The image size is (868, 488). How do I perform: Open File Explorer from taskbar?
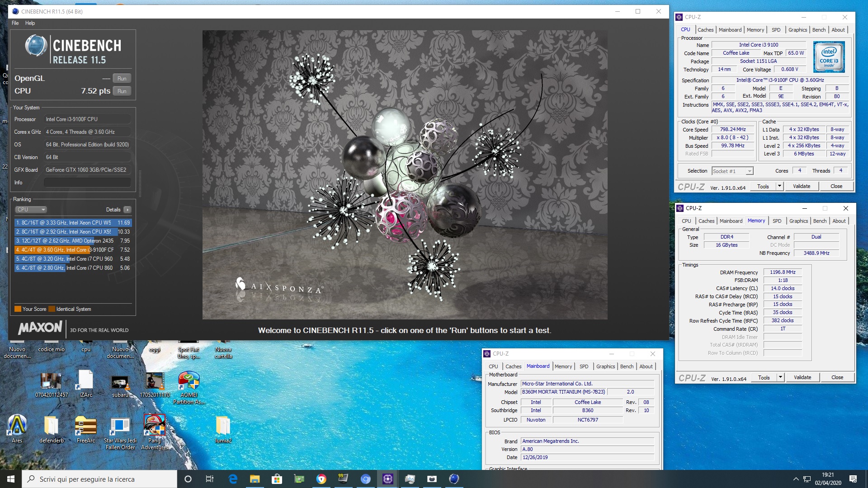pyautogui.click(x=255, y=479)
